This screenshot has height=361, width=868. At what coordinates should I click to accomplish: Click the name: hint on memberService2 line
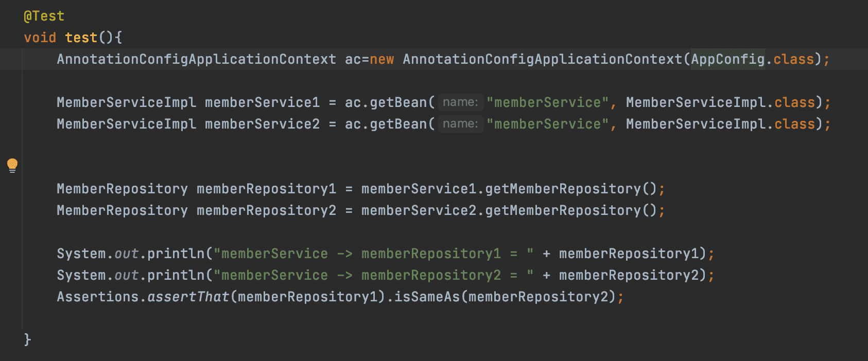[460, 124]
